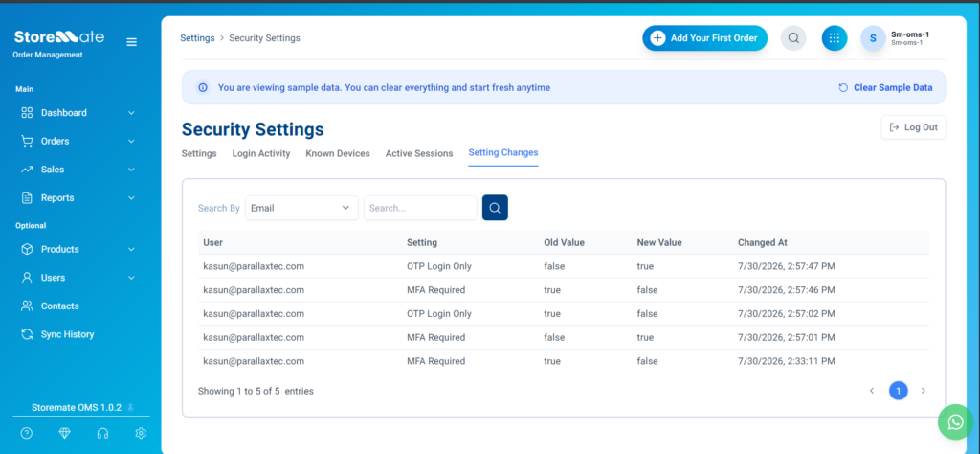Image resolution: width=980 pixels, height=454 pixels.
Task: Click the flask icon next to Storemate OMS version
Action: coord(130,407)
